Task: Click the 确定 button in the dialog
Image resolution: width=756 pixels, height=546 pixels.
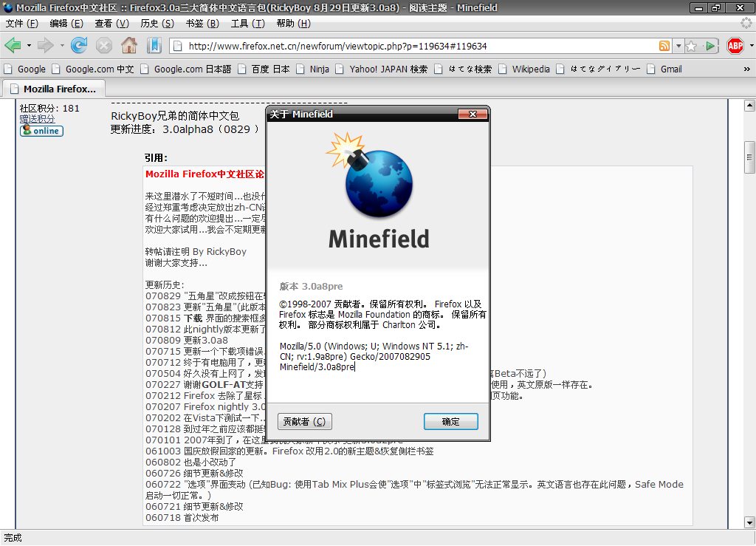Action: pyautogui.click(x=451, y=422)
